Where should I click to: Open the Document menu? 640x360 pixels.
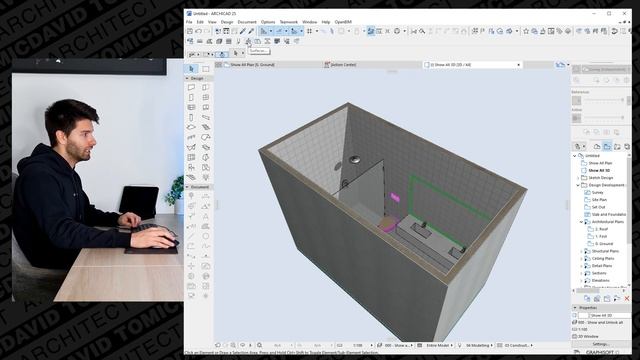coord(247,22)
